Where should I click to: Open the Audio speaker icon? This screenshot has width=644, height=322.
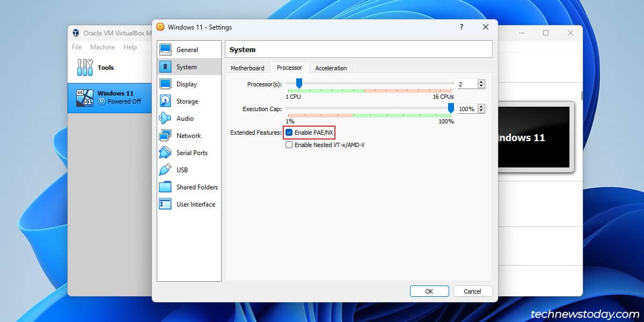165,118
